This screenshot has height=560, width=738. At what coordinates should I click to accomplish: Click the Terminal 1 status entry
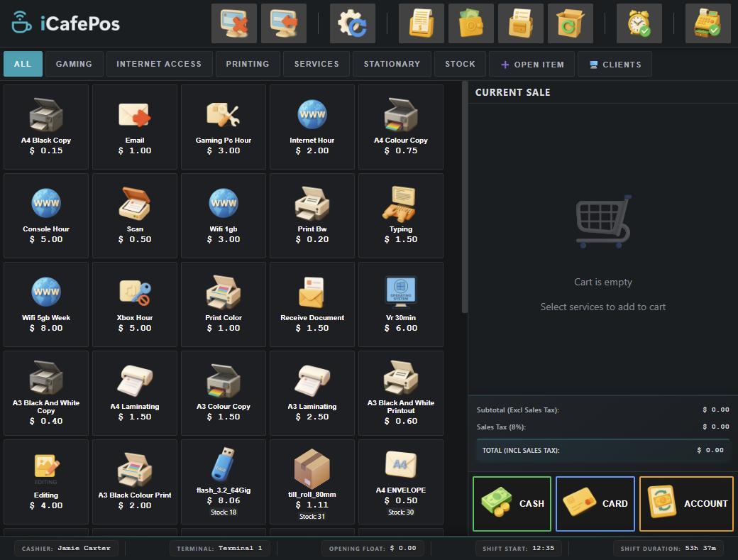[219, 548]
